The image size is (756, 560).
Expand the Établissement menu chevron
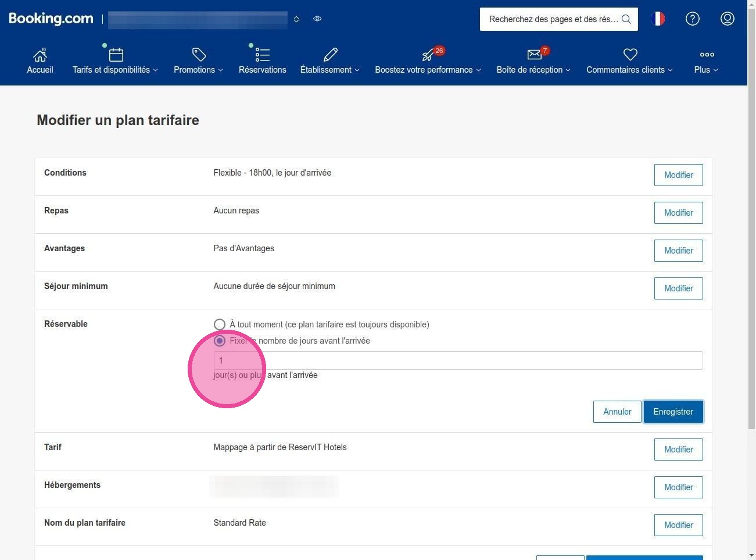point(357,70)
